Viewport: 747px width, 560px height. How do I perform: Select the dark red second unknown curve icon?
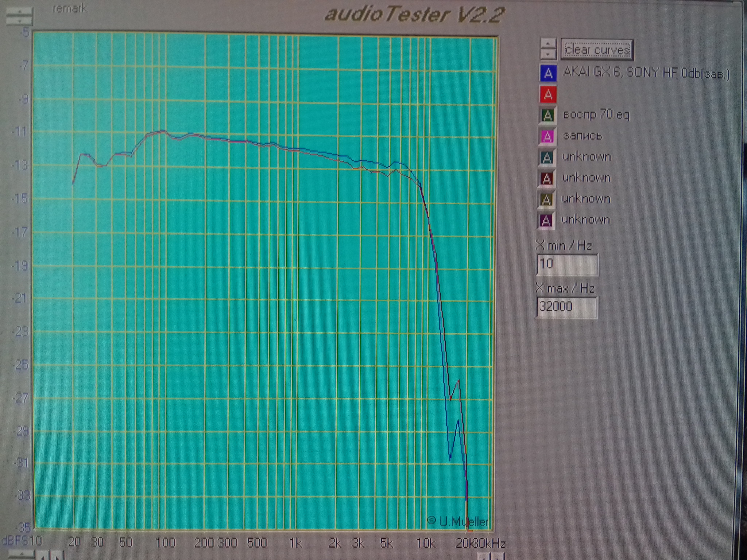coord(546,179)
